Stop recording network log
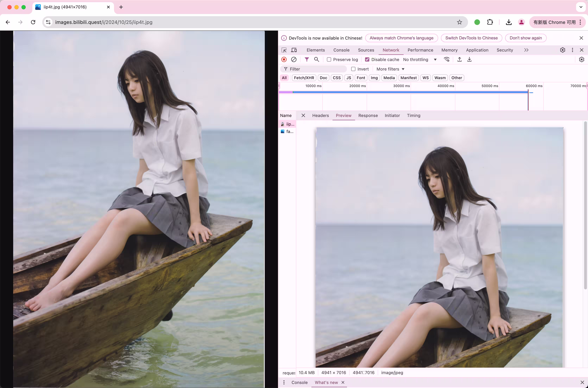Screen dimensions: 588x388 [x=284, y=59]
